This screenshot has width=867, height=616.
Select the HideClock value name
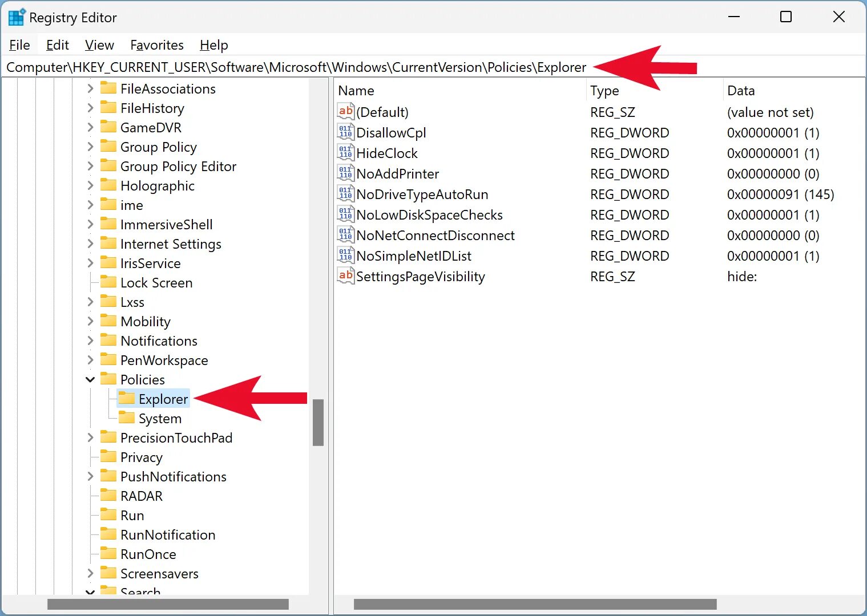pyautogui.click(x=387, y=153)
